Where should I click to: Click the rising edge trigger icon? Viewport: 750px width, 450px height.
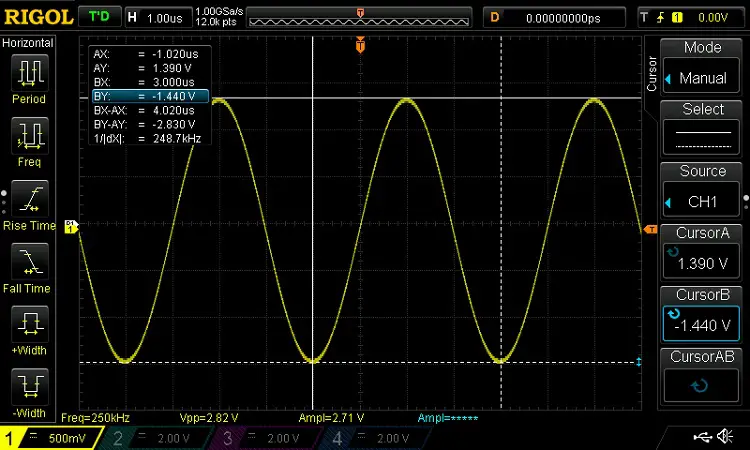[x=661, y=18]
